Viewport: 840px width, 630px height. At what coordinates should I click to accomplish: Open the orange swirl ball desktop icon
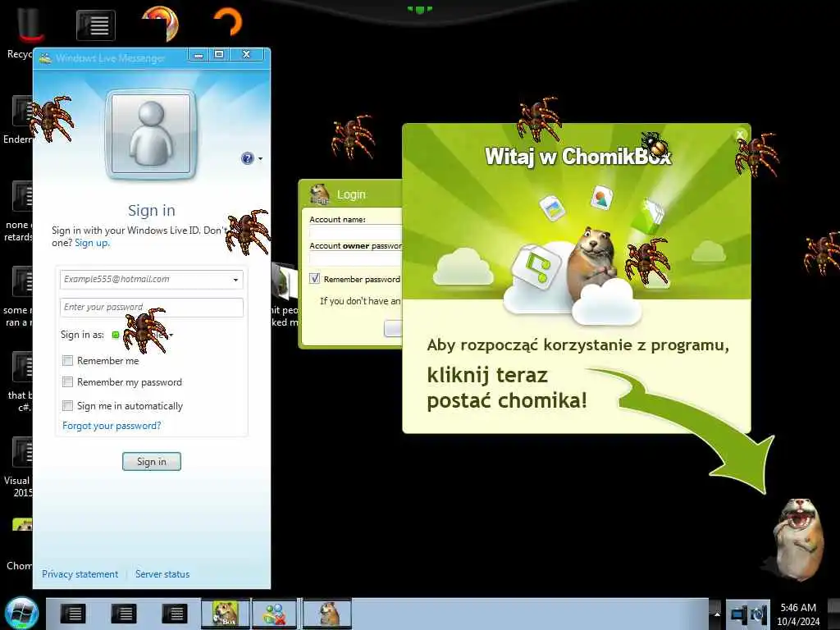pos(160,23)
